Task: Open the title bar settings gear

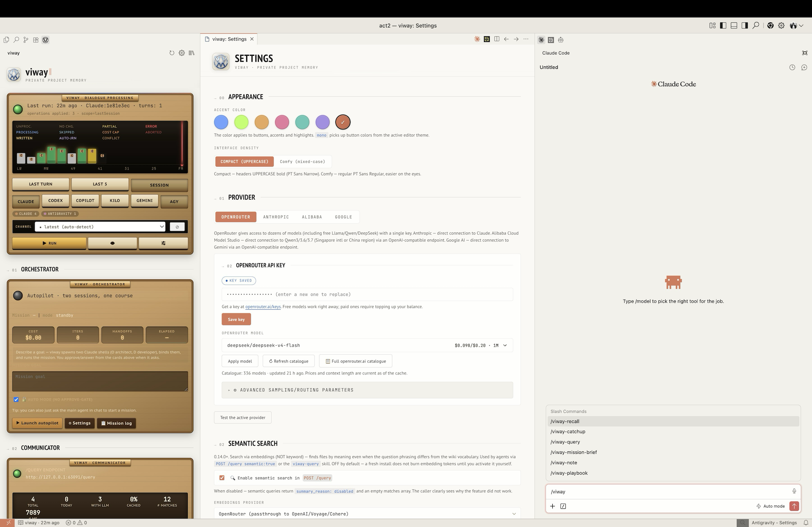Action: click(781, 25)
